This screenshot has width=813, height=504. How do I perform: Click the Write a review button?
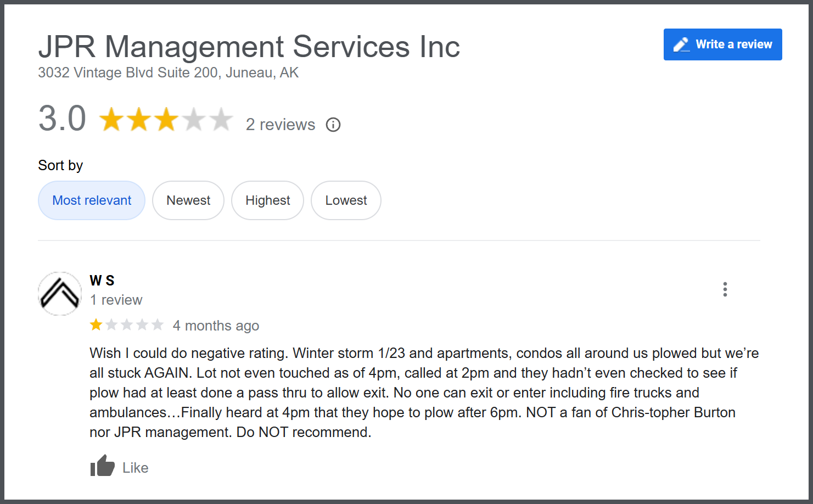[x=722, y=44]
